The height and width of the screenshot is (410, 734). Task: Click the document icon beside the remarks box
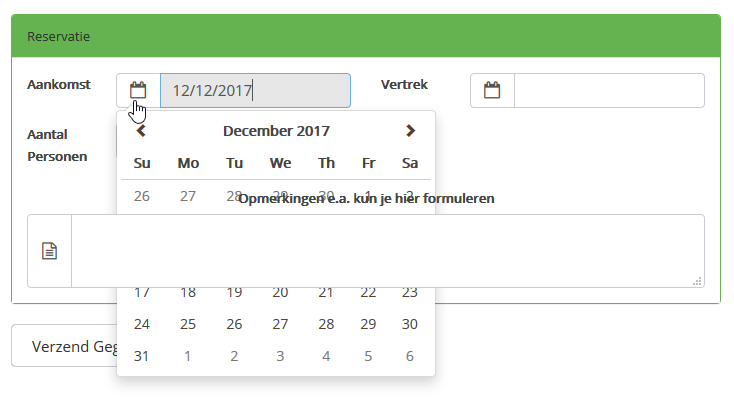(49, 251)
